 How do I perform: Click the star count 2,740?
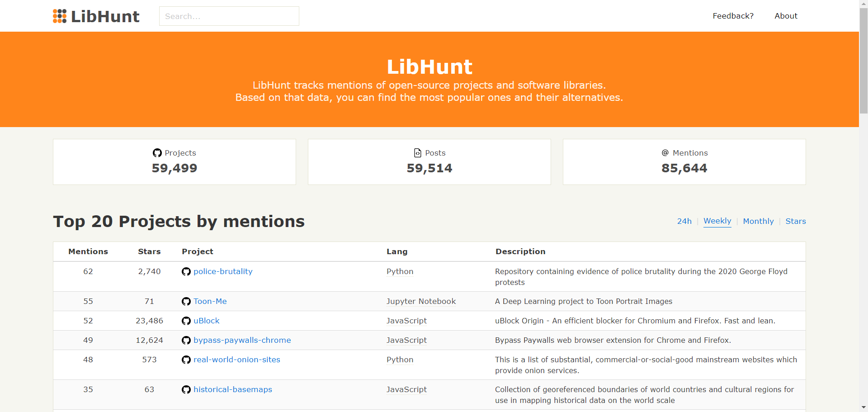pyautogui.click(x=149, y=271)
